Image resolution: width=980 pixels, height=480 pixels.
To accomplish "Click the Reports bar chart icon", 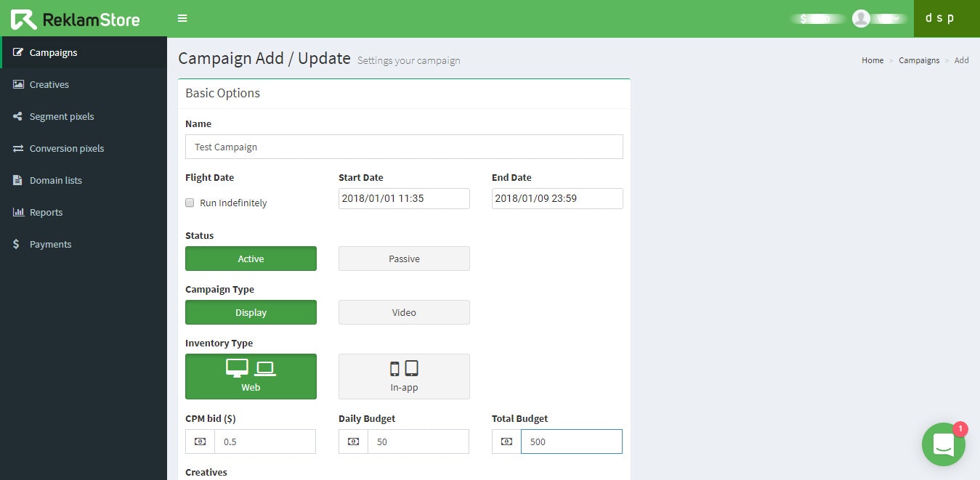I will [x=18, y=212].
